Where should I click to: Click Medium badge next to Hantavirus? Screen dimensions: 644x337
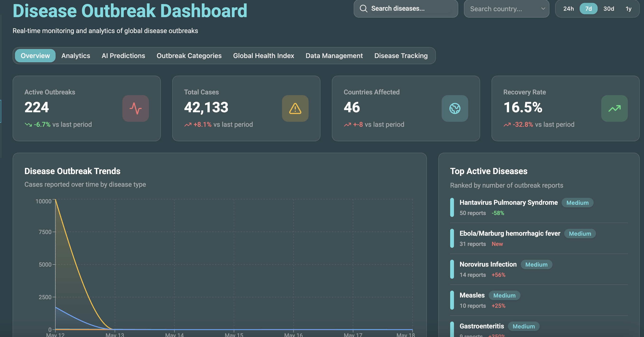577,203
